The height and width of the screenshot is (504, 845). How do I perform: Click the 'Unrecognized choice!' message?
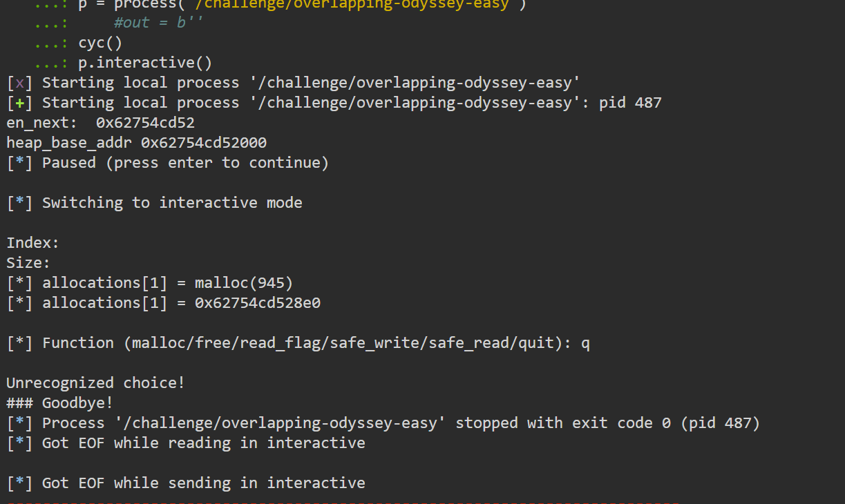pos(96,383)
